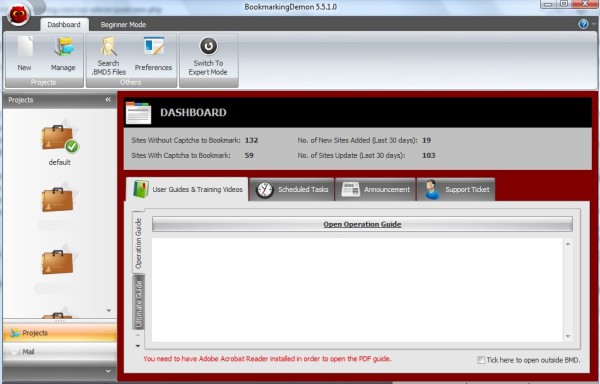The width and height of the screenshot is (600, 384).
Task: Click the clock icon on Scheduled Tasks
Action: (264, 190)
